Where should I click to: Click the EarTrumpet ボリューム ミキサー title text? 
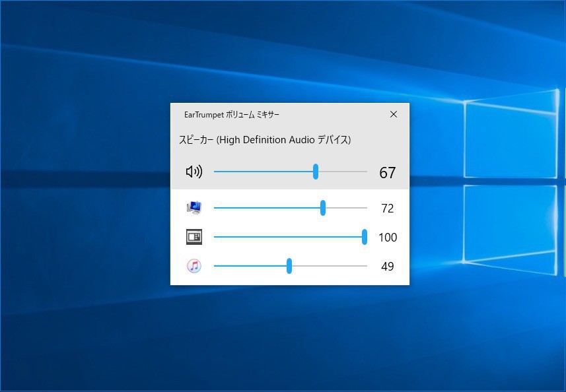(231, 115)
